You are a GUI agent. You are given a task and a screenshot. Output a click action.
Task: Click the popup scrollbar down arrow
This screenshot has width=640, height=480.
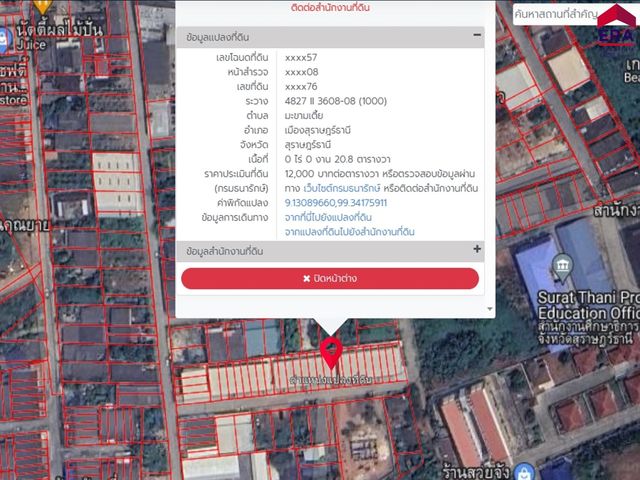tap(490, 309)
